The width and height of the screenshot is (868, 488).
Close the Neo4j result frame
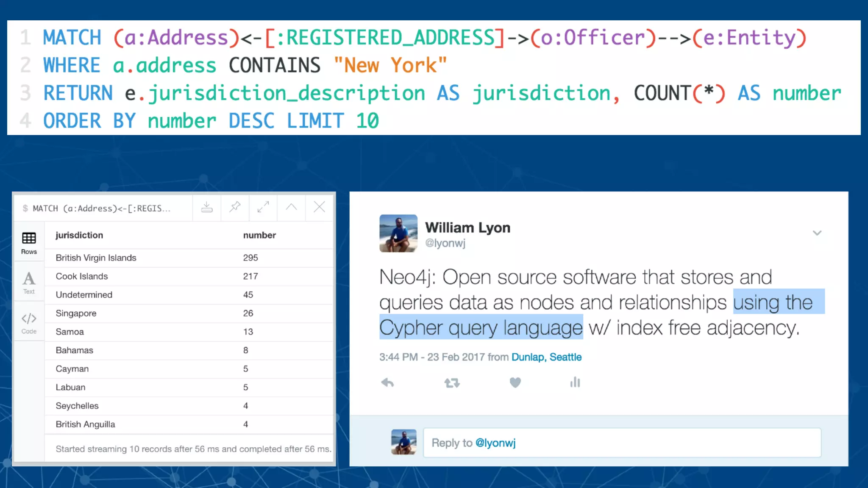pyautogui.click(x=319, y=207)
